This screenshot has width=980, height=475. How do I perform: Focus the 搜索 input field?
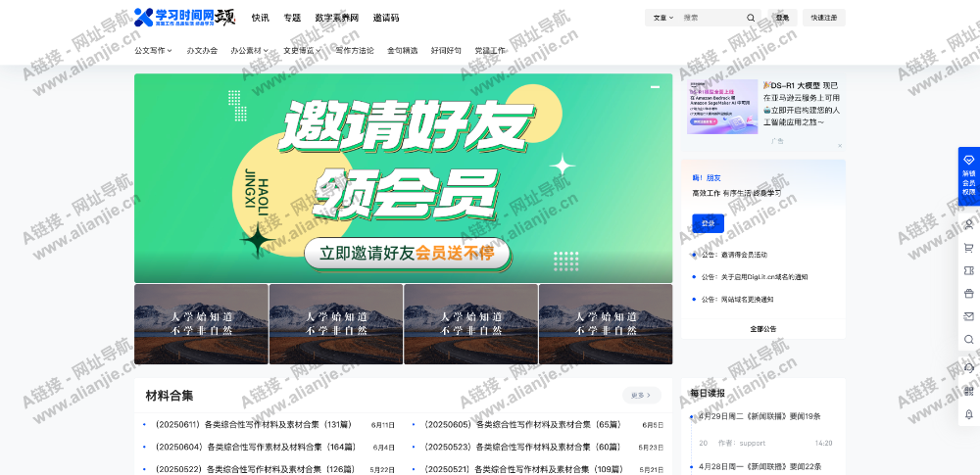coord(712,18)
